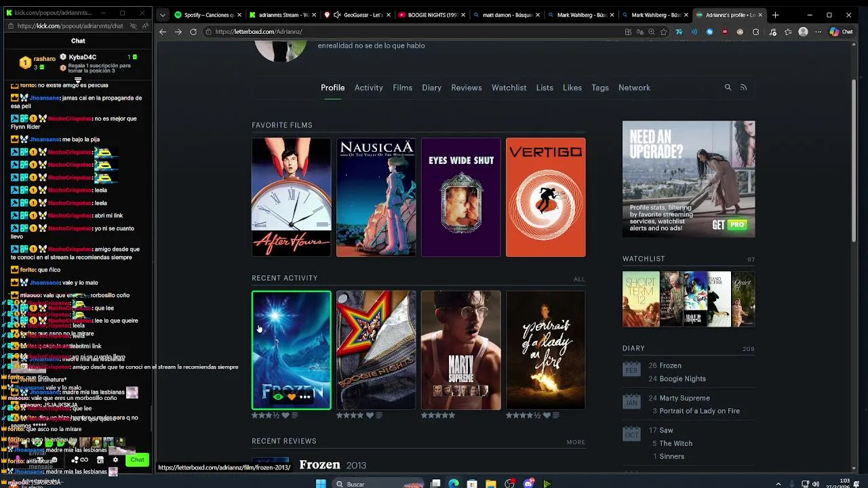
Task: Go back using the browser back arrow
Action: click(x=163, y=32)
